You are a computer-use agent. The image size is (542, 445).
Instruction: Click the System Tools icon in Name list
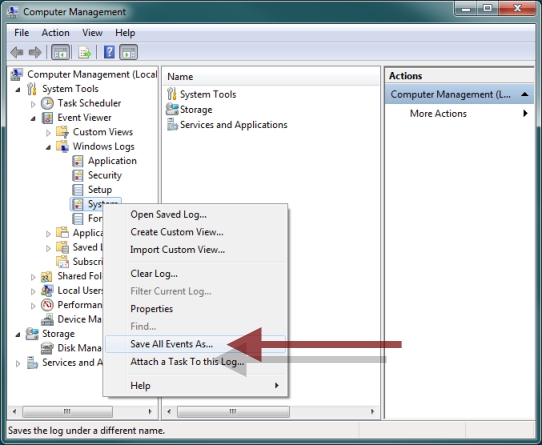tap(172, 94)
